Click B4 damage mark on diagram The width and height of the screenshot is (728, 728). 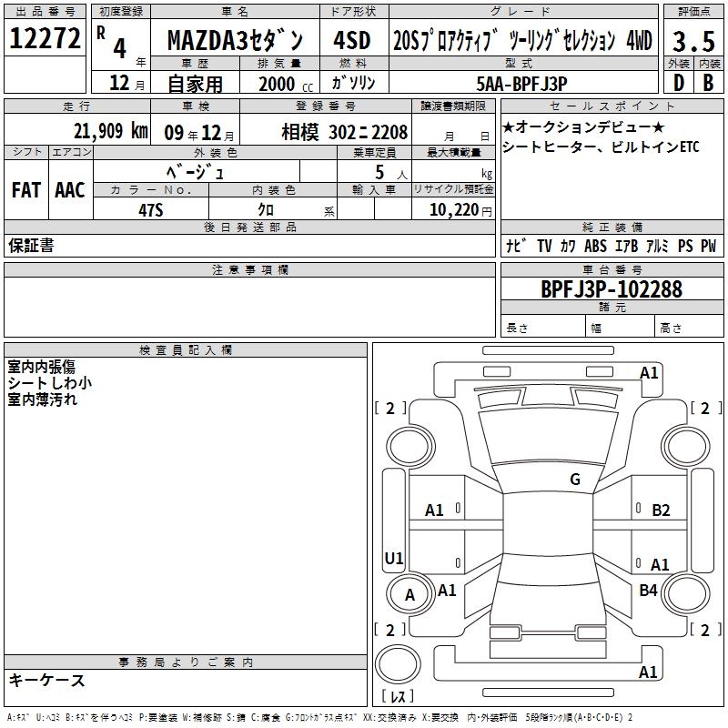click(648, 591)
